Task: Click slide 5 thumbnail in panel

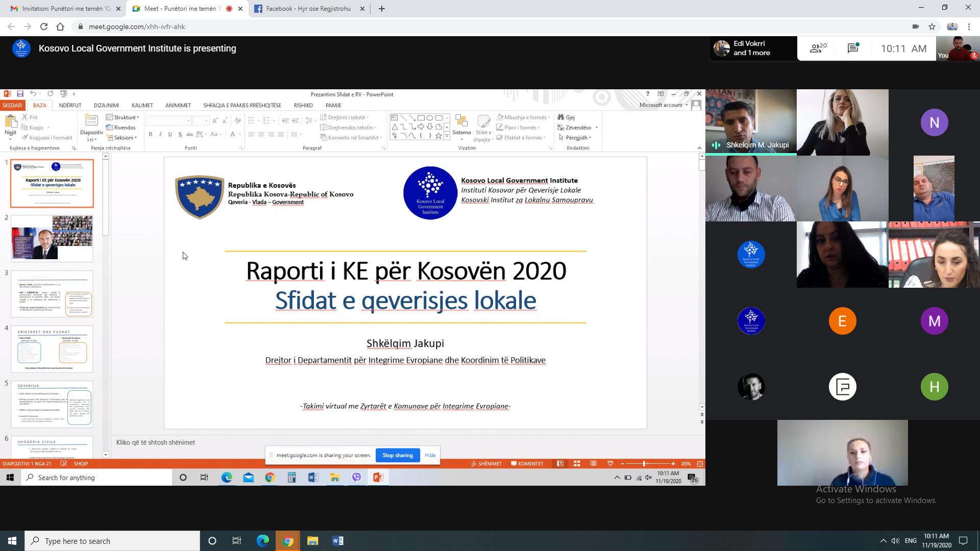Action: click(53, 405)
